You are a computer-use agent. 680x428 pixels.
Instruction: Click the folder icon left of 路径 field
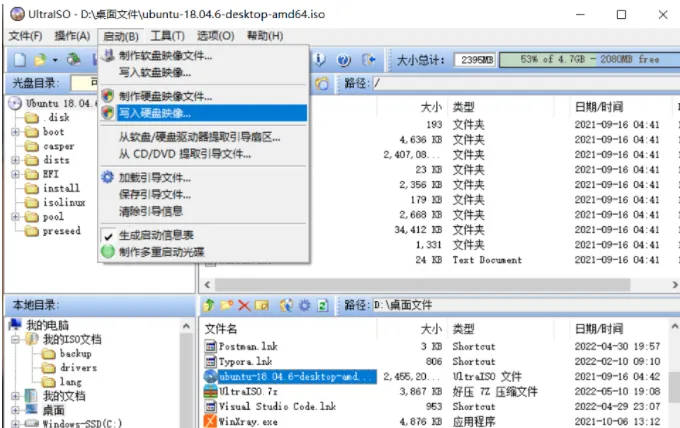tap(321, 83)
